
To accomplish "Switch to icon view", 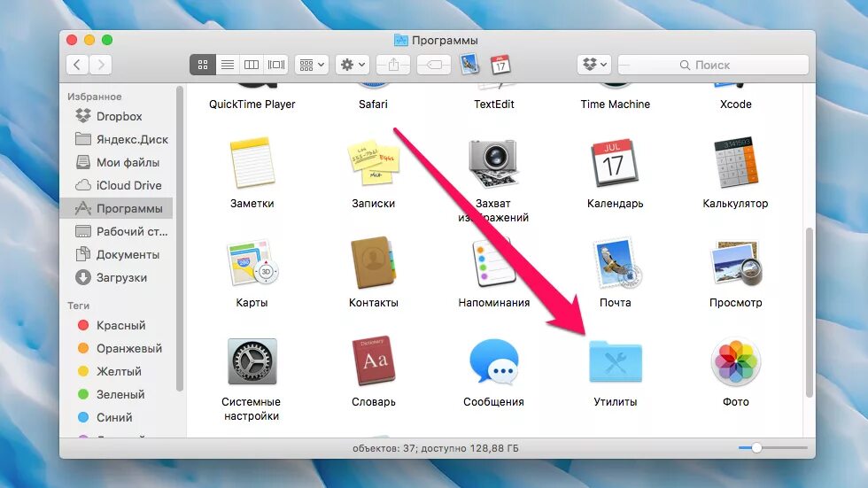I will 203,65.
